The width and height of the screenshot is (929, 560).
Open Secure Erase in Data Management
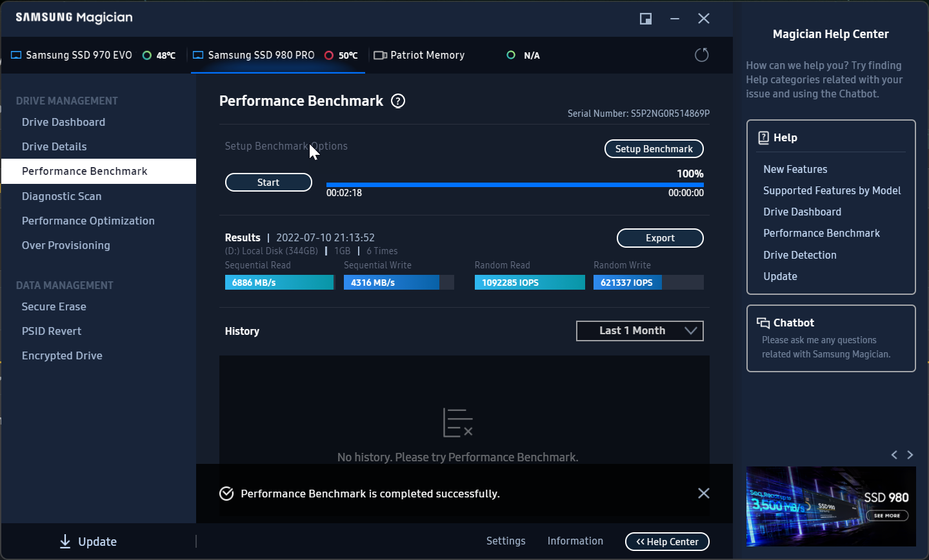[54, 306]
